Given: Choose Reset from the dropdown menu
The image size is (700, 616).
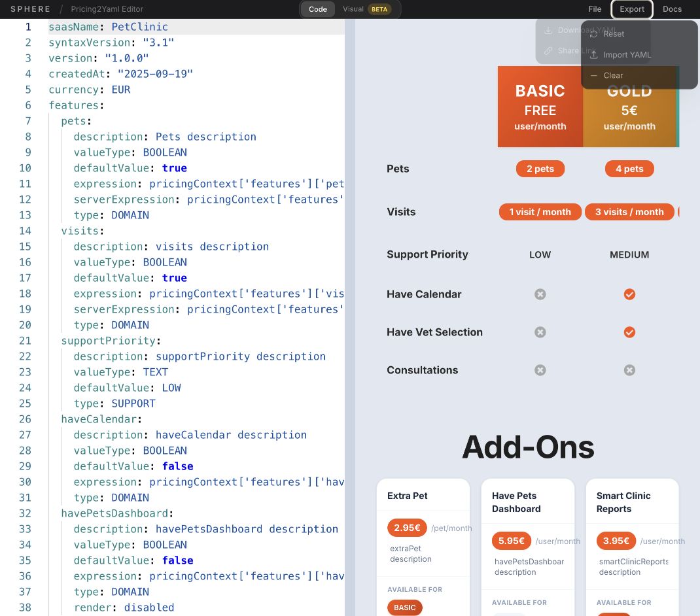Looking at the screenshot, I should coord(639,34).
